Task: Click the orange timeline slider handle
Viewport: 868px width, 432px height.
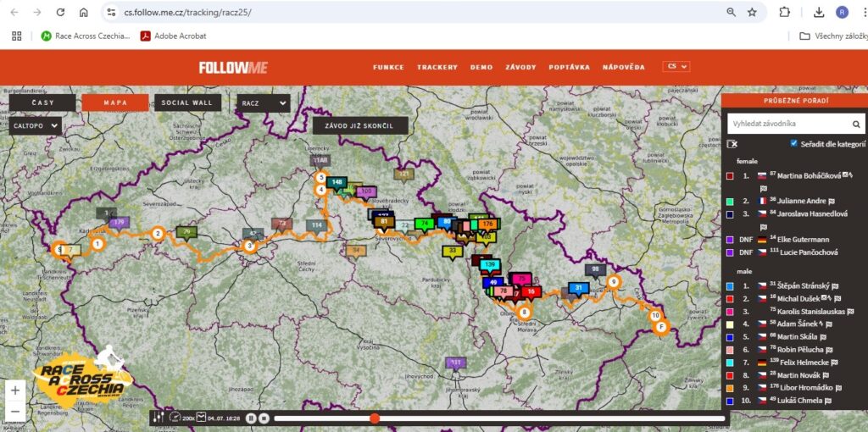Action: (x=374, y=418)
